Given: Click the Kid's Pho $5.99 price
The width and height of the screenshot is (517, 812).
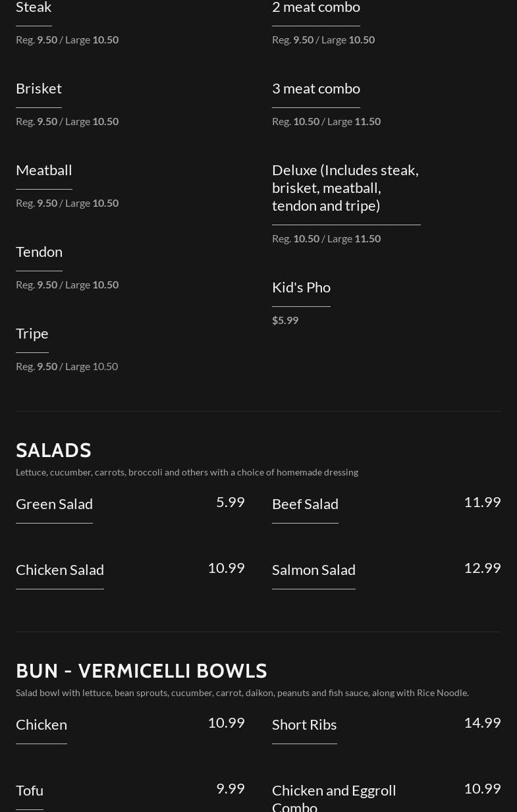Looking at the screenshot, I should 285,320.
